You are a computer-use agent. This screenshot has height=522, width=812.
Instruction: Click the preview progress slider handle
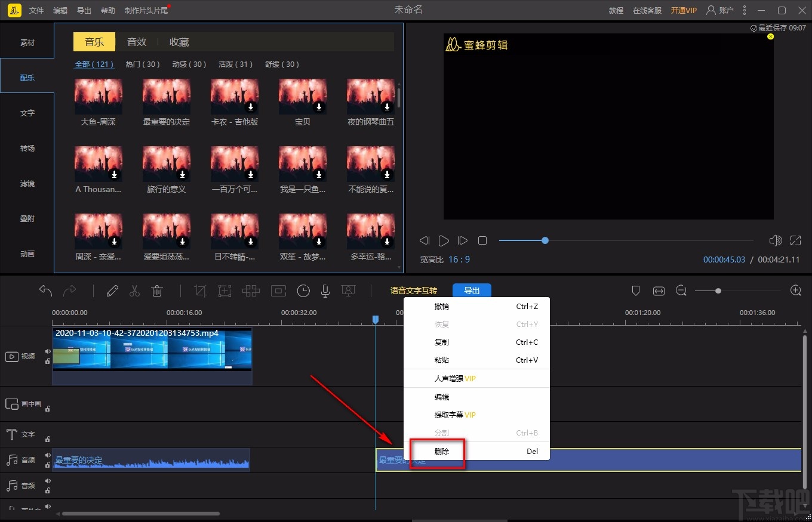[x=545, y=240]
